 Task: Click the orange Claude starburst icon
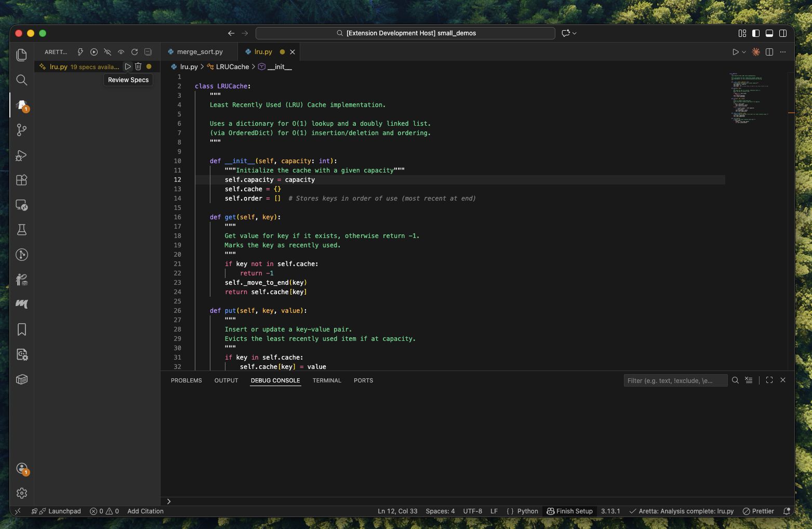pos(756,52)
